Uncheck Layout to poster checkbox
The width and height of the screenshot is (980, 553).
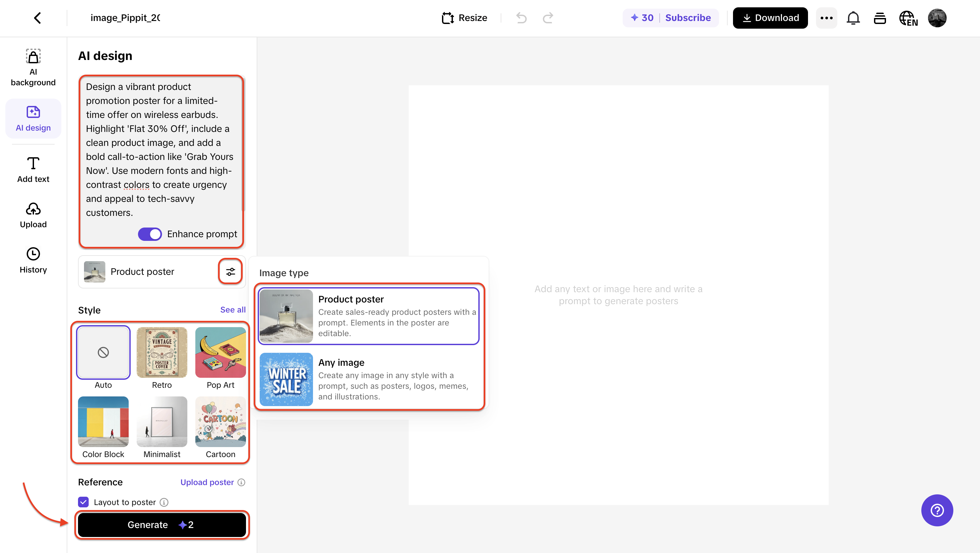coord(83,502)
